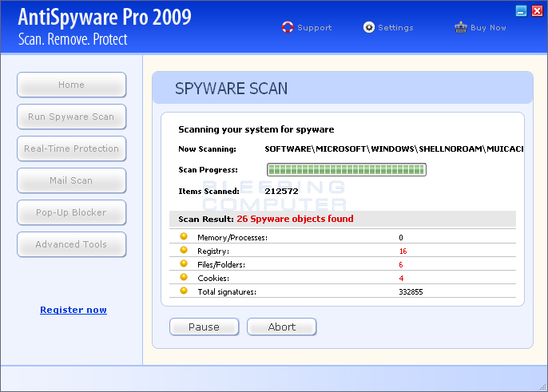Click the Registry count 16
Viewport: 548px width, 392px height.
[403, 251]
